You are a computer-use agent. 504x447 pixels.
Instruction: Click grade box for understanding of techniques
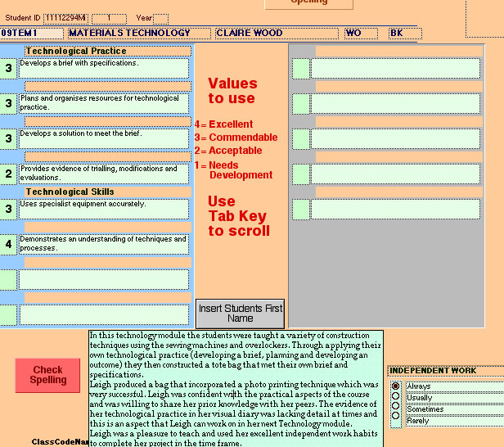click(8, 245)
